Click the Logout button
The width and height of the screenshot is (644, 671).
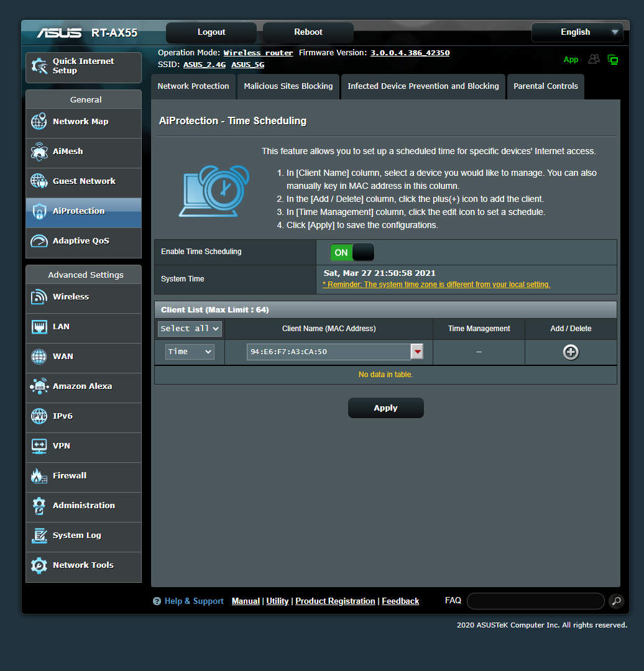tap(211, 32)
